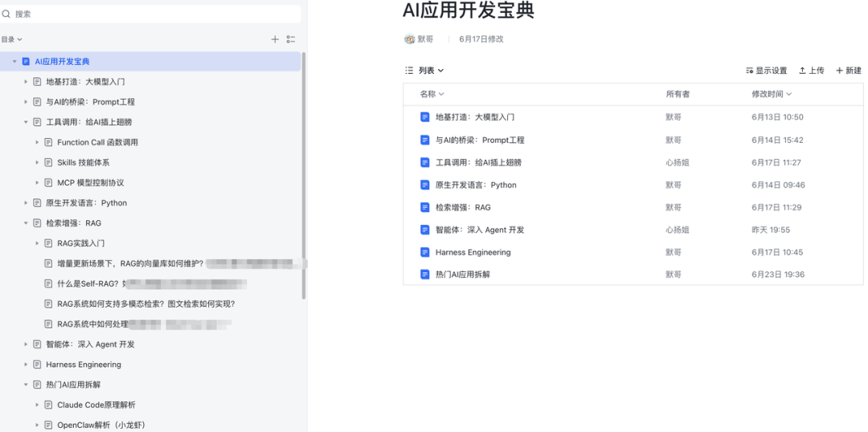Click blue doc icon of Harness Engineering row
Viewport: 868px width, 432px height.
click(424, 252)
